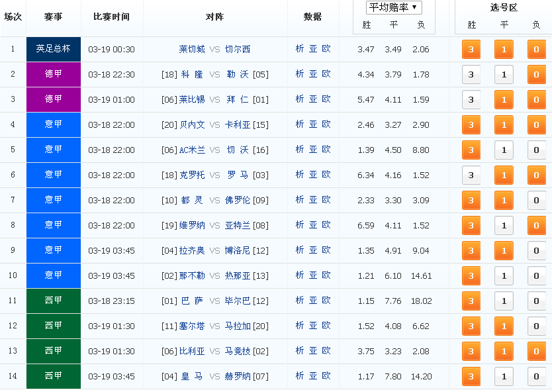552x392 pixels.
Task: Click 德甲 label in match 2 row
Action: click(x=54, y=74)
